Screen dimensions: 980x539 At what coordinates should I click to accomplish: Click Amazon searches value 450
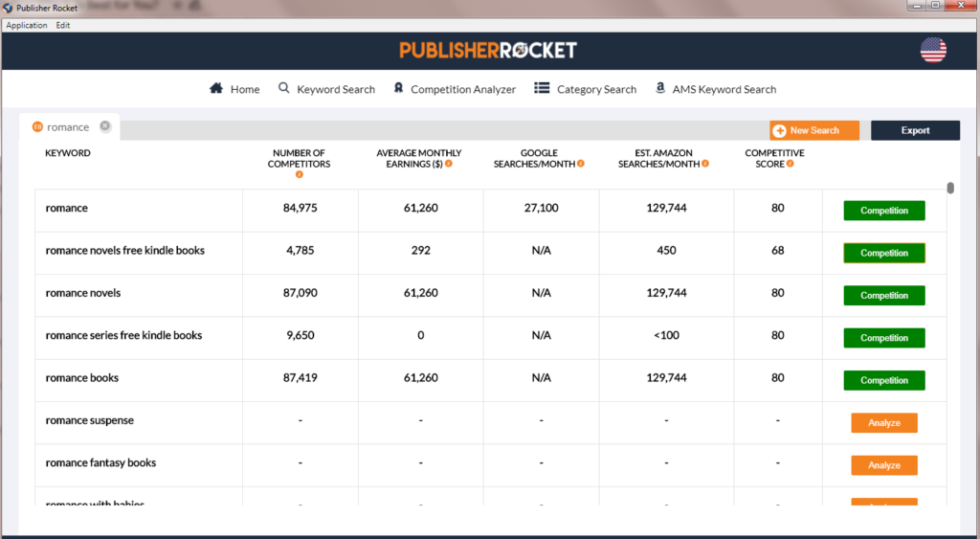pos(666,250)
